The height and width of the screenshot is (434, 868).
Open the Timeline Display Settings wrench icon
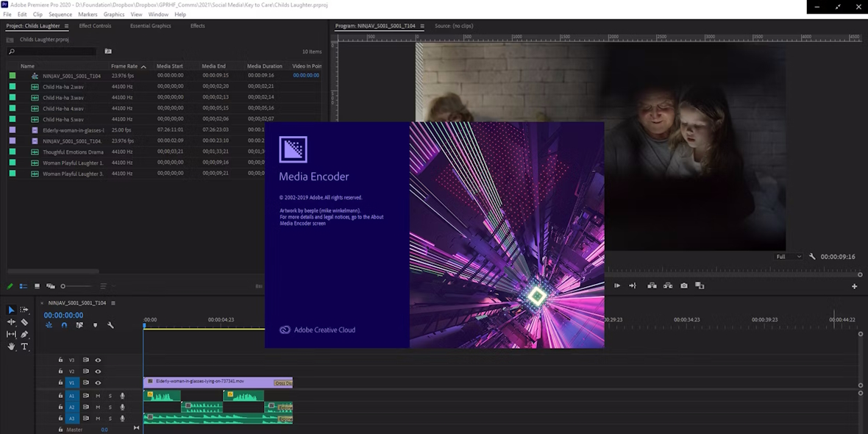(110, 324)
